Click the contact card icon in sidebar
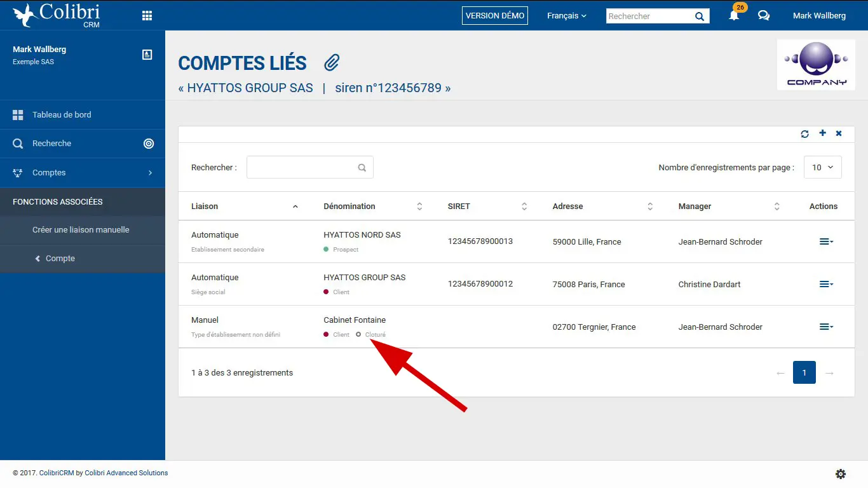The height and width of the screenshot is (488, 868). pos(147,55)
